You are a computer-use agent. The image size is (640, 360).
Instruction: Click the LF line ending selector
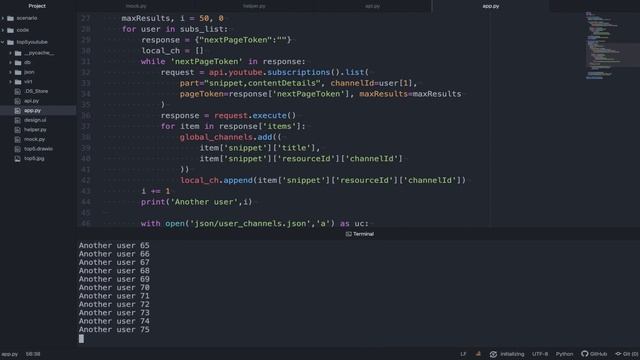pyautogui.click(x=463, y=354)
